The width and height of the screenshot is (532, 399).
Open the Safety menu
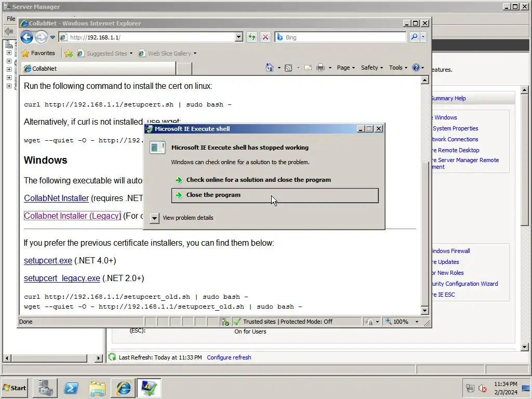372,68
